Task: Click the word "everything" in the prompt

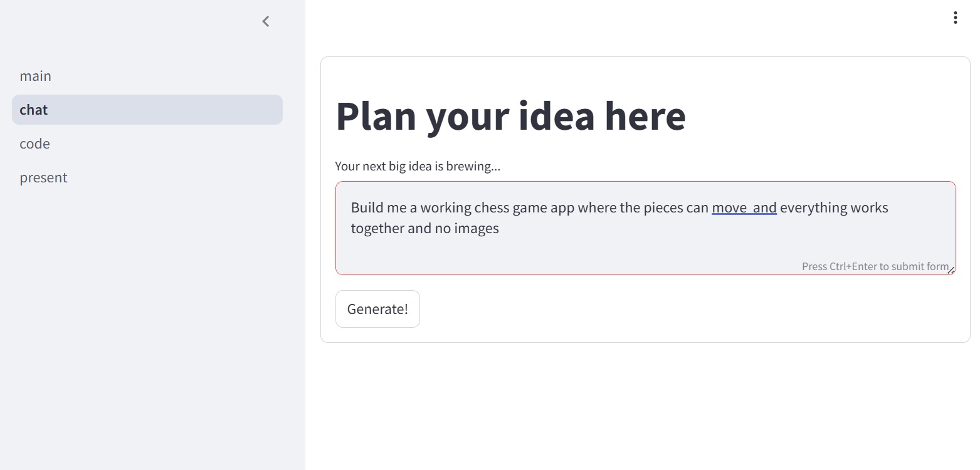Action: pyautogui.click(x=804, y=207)
